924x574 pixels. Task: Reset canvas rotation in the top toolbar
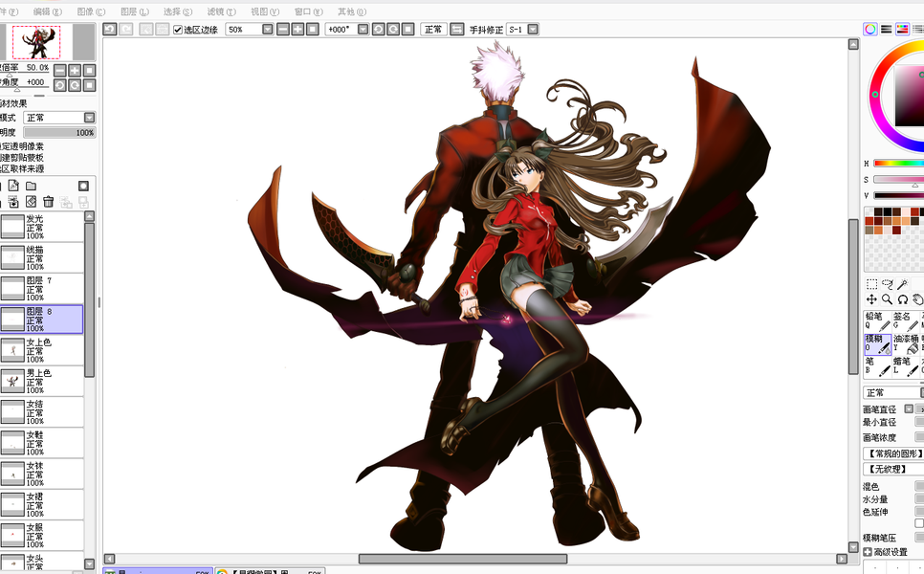(x=407, y=30)
